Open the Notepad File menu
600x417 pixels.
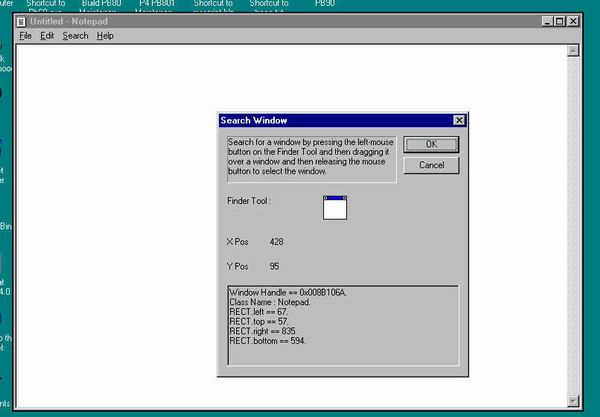[25, 36]
